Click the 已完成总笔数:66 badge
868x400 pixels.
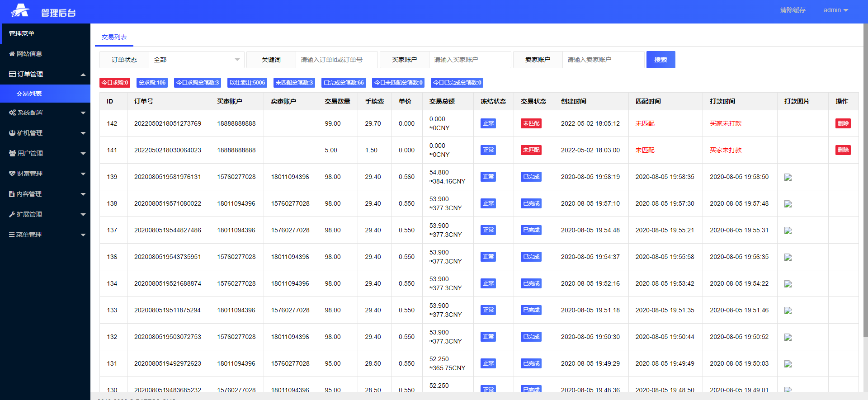[344, 83]
